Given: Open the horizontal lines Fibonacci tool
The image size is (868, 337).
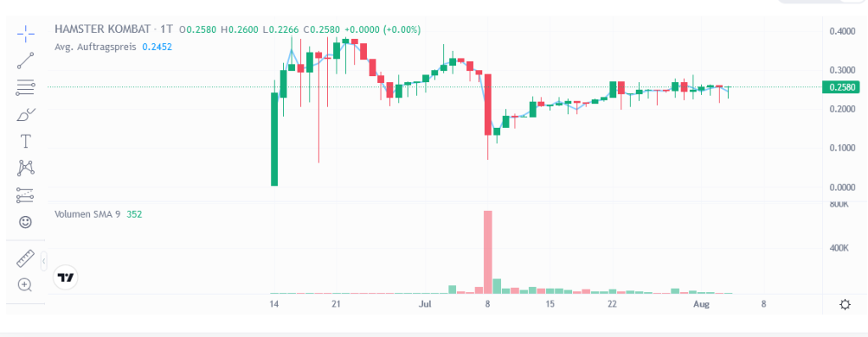Looking at the screenshot, I should pyautogui.click(x=25, y=87).
